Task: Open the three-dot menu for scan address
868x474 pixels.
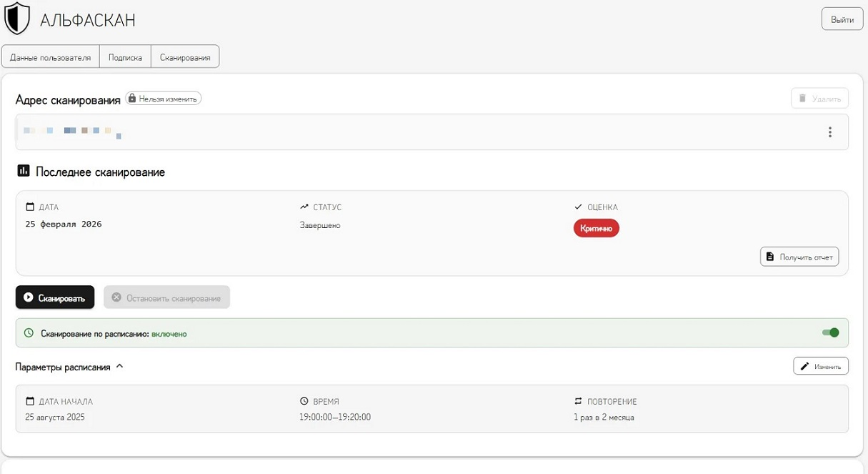Action: 829,132
